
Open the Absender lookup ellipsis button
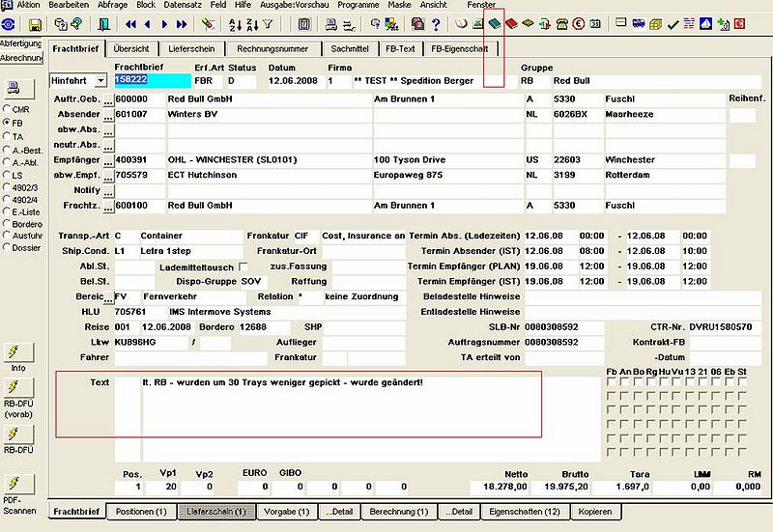[108, 114]
